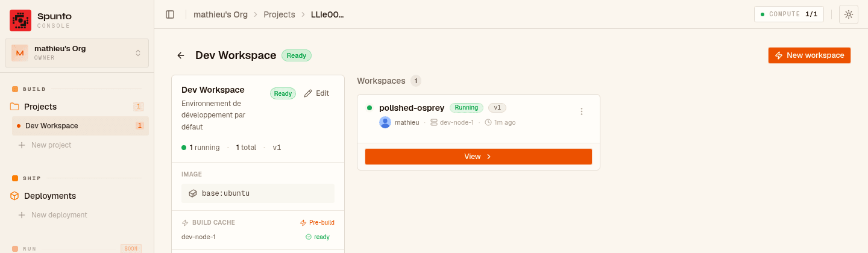Click the green running status dot on polished-osprey
The width and height of the screenshot is (868, 253).
click(x=370, y=108)
